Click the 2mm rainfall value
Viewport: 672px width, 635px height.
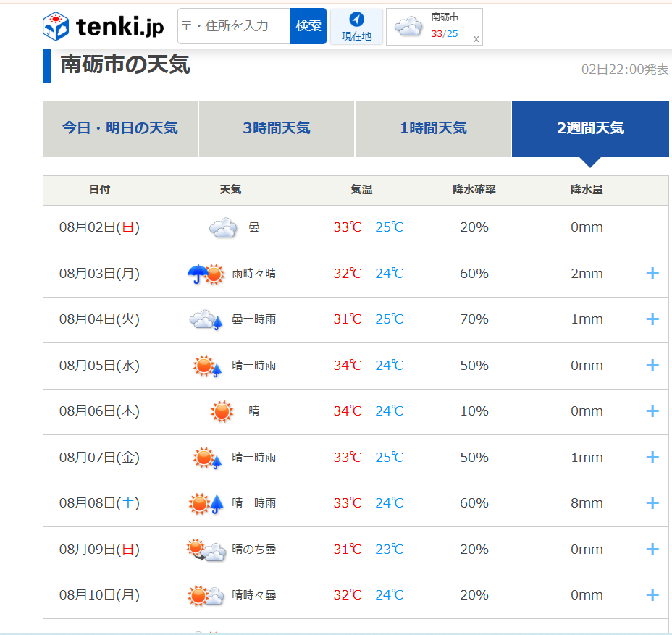pyautogui.click(x=587, y=274)
